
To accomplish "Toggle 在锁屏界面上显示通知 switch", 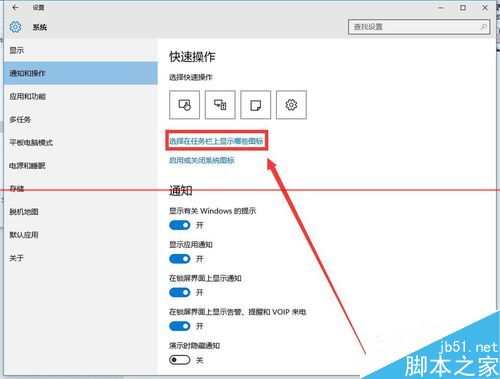I will tap(180, 293).
